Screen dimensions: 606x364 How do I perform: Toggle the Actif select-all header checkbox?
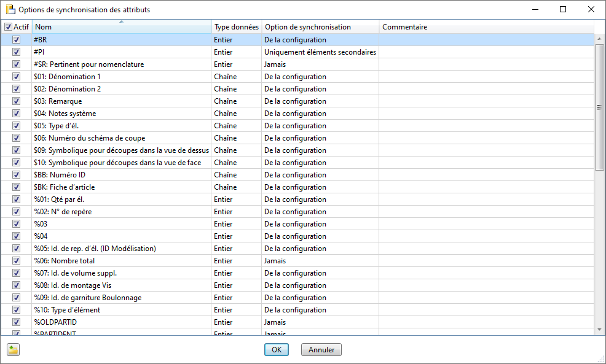tap(8, 27)
